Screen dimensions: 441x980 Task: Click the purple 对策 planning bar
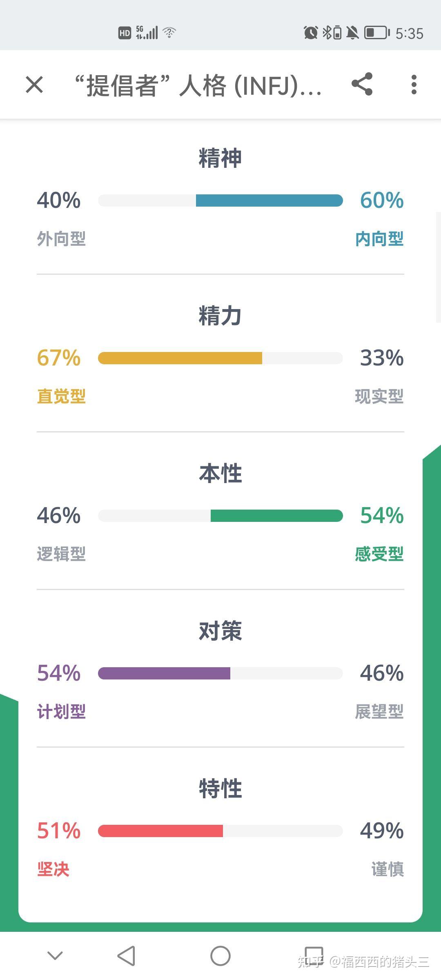click(x=164, y=673)
